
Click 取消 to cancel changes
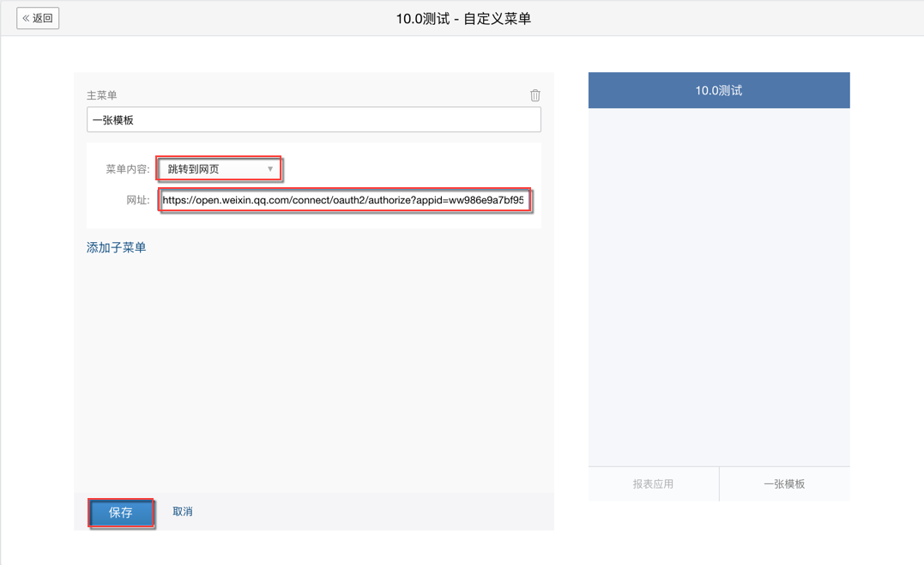click(183, 511)
